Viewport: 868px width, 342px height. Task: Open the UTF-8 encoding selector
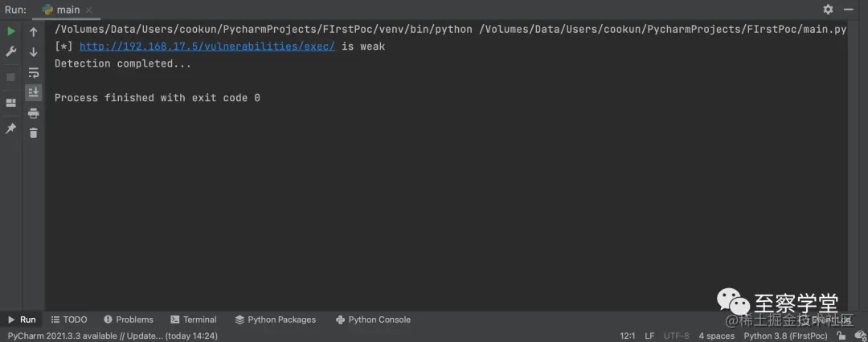click(677, 336)
